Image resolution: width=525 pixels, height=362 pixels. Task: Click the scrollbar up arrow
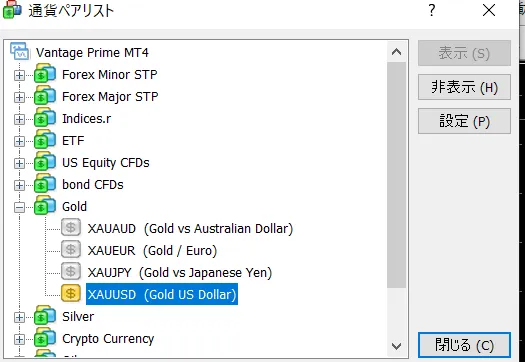[397, 52]
